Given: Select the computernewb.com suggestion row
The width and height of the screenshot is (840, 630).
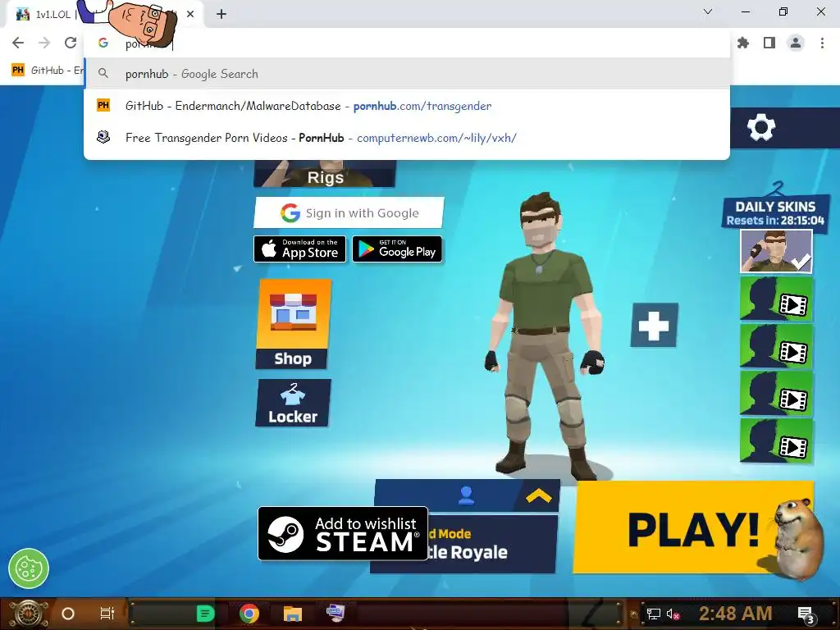Looking at the screenshot, I should click(407, 138).
